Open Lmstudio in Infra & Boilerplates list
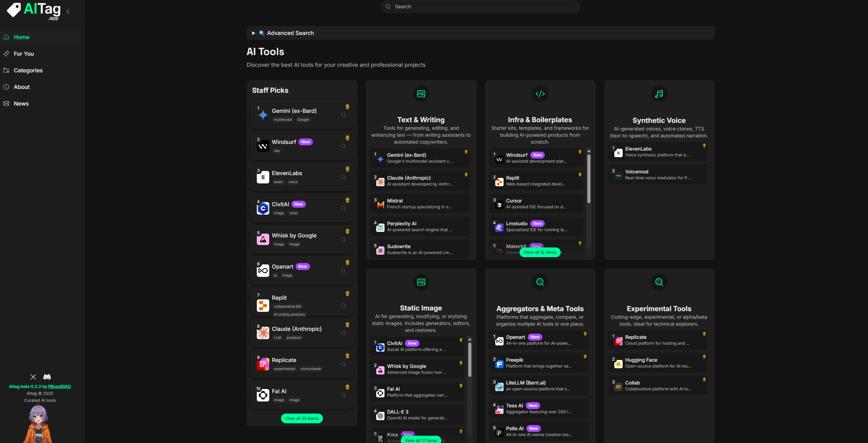Screen dimensions: 868x443 tap(536, 227)
